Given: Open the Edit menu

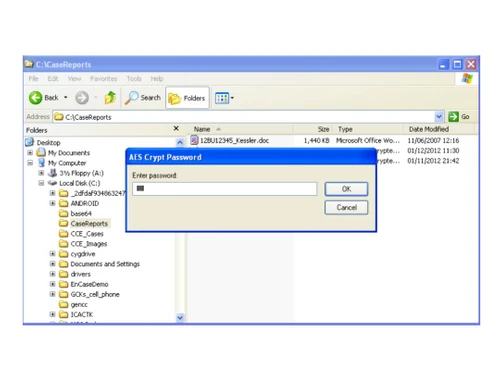Looking at the screenshot, I should click(x=53, y=79).
